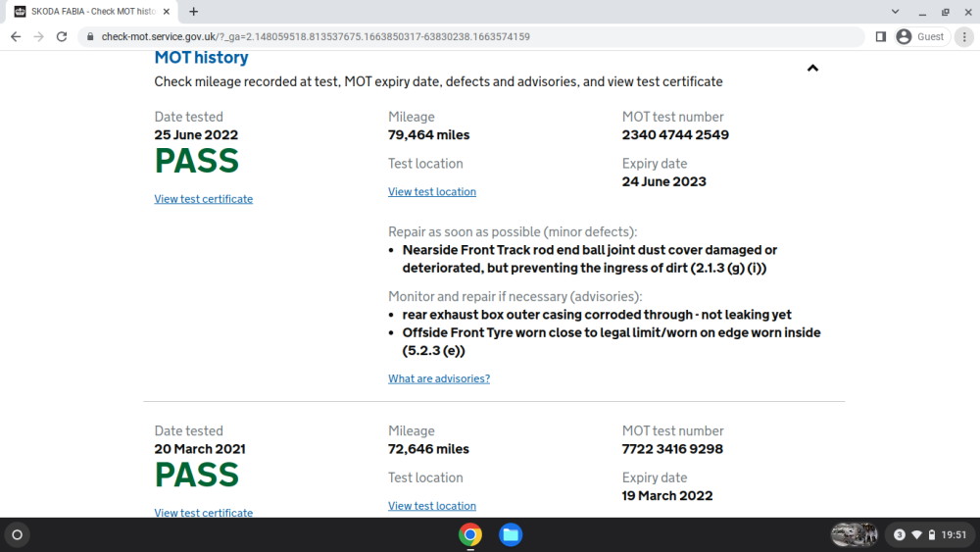980x552 pixels.
Task: Open the tab search dropdown arrow
Action: [x=895, y=11]
